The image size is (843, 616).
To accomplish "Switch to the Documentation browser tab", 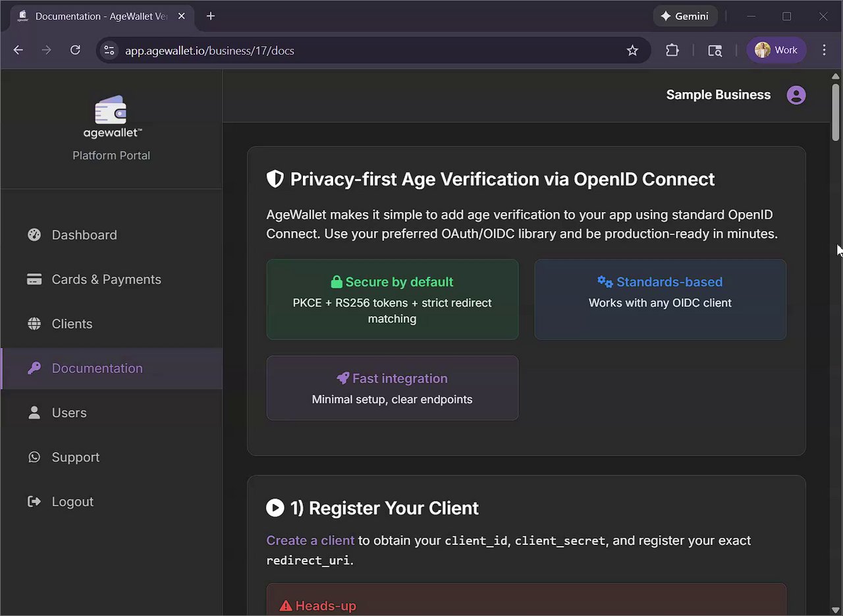I will coord(99,16).
